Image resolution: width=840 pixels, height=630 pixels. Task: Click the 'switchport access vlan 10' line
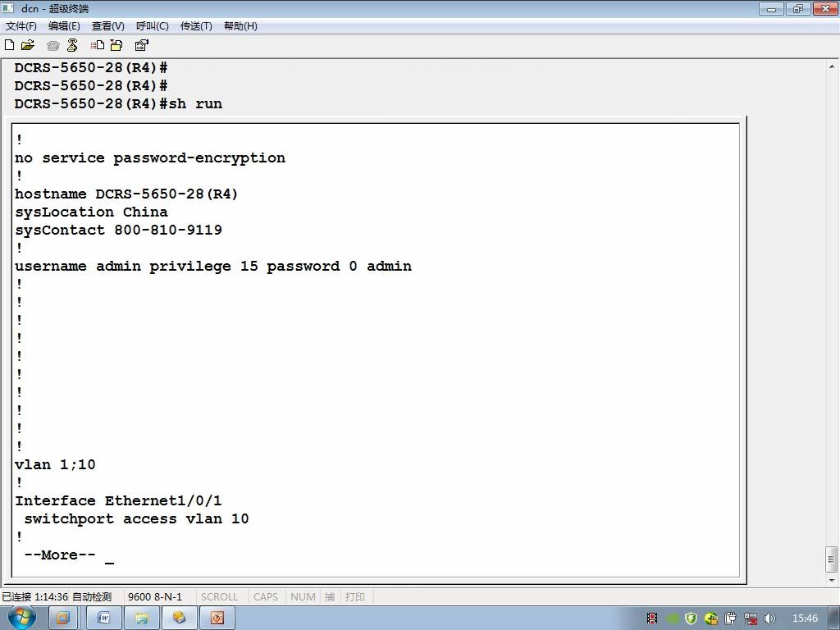click(x=136, y=518)
